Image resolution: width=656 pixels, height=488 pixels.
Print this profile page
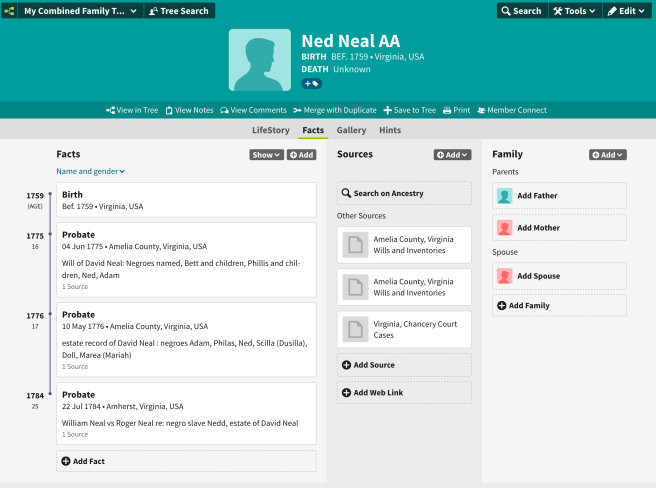tap(456, 110)
